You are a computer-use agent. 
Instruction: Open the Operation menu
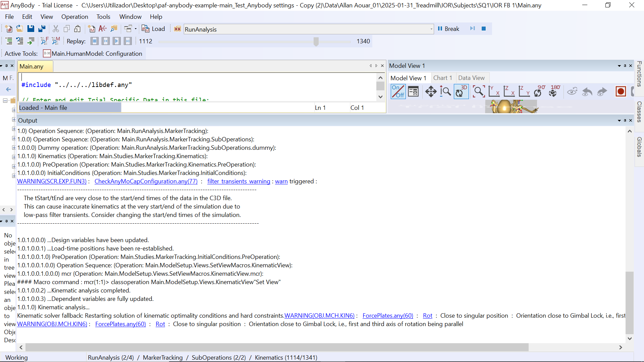pyautogui.click(x=74, y=17)
